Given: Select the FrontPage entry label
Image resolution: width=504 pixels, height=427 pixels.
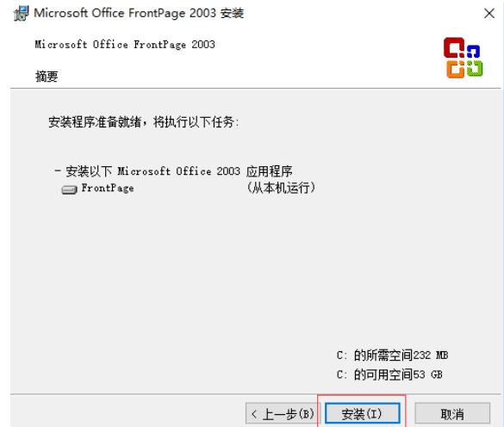Looking at the screenshot, I should click(108, 188).
